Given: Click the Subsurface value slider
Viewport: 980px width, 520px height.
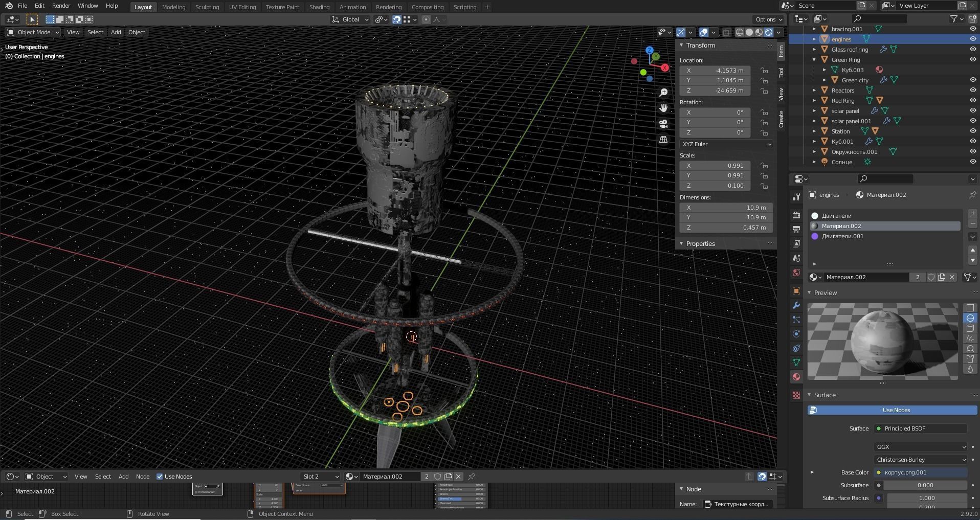Looking at the screenshot, I should [x=925, y=485].
